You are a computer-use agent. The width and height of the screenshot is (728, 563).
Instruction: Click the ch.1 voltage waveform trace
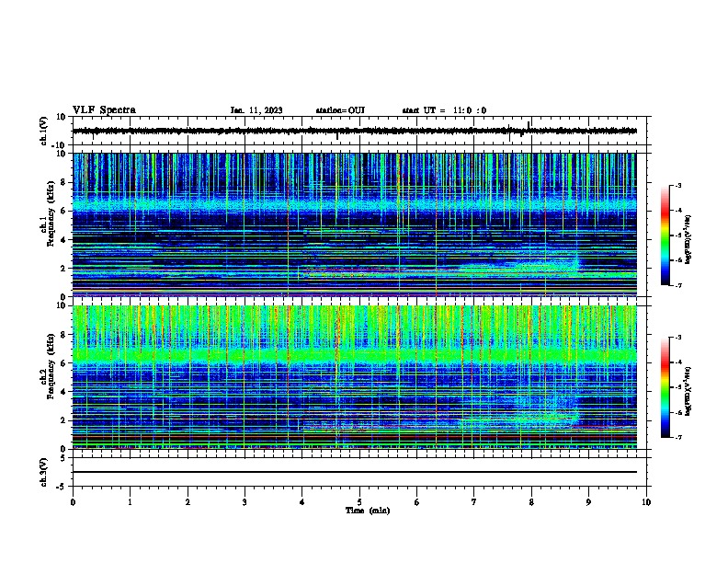point(355,131)
